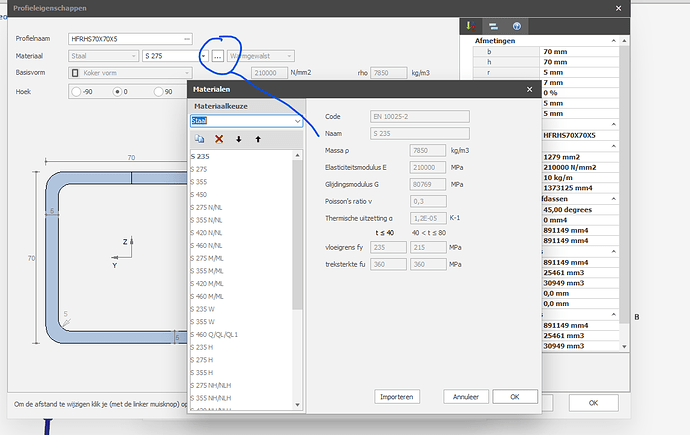Image resolution: width=690 pixels, height=435 pixels.
Task: Click Annuleer in the Materialen dialog
Action: (466, 397)
